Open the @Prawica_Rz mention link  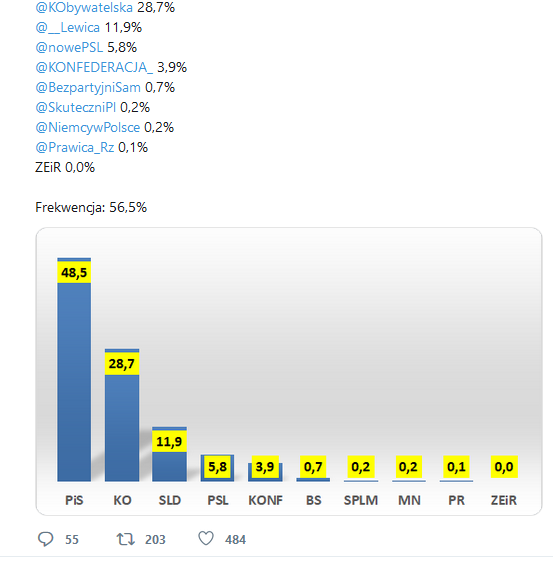tap(75, 147)
